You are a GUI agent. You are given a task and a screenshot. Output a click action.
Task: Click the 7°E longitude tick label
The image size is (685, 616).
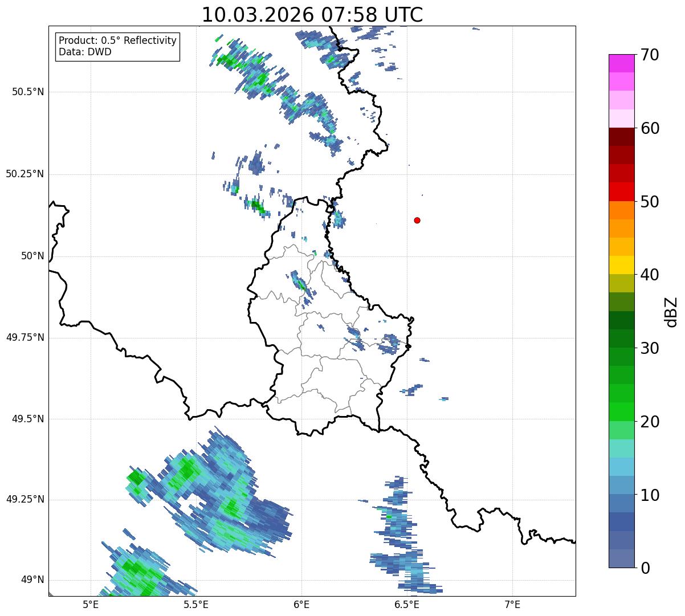tap(512, 604)
